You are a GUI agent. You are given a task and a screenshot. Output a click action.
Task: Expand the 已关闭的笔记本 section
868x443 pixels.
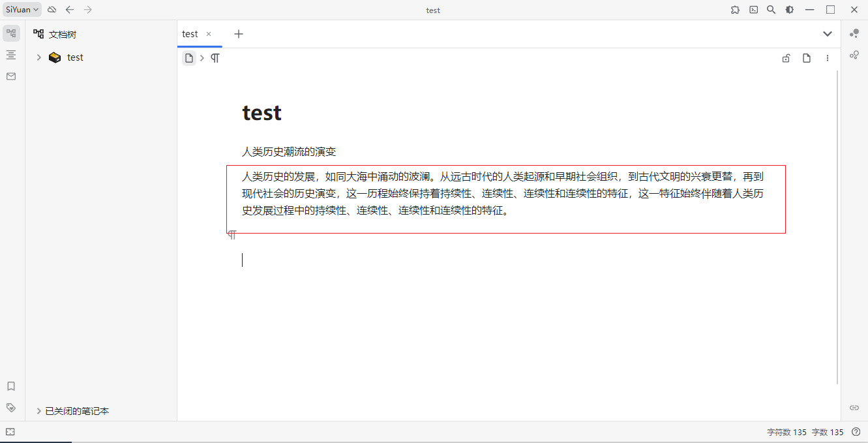[x=39, y=411]
